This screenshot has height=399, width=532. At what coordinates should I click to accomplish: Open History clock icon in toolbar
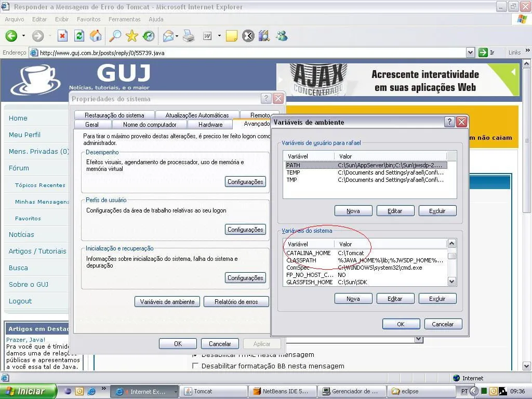[148, 36]
